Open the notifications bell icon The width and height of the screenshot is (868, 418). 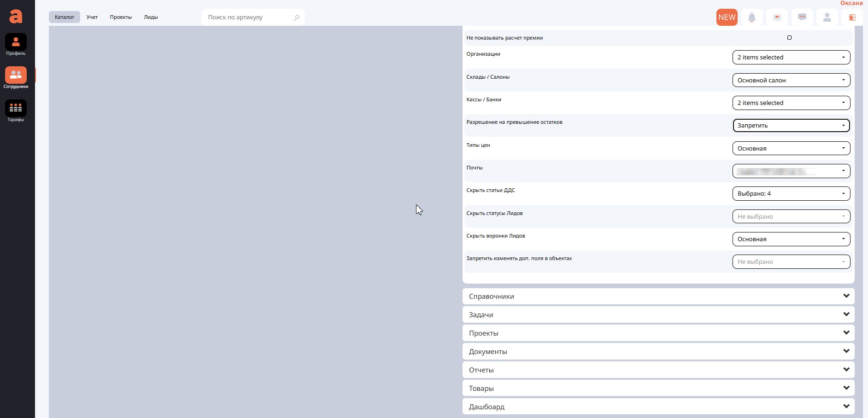[752, 17]
